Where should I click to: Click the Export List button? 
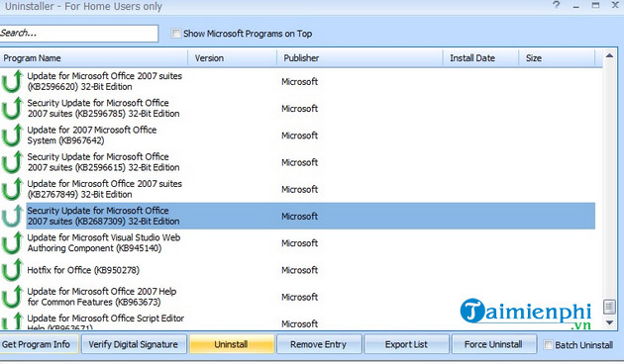pyautogui.click(x=406, y=344)
